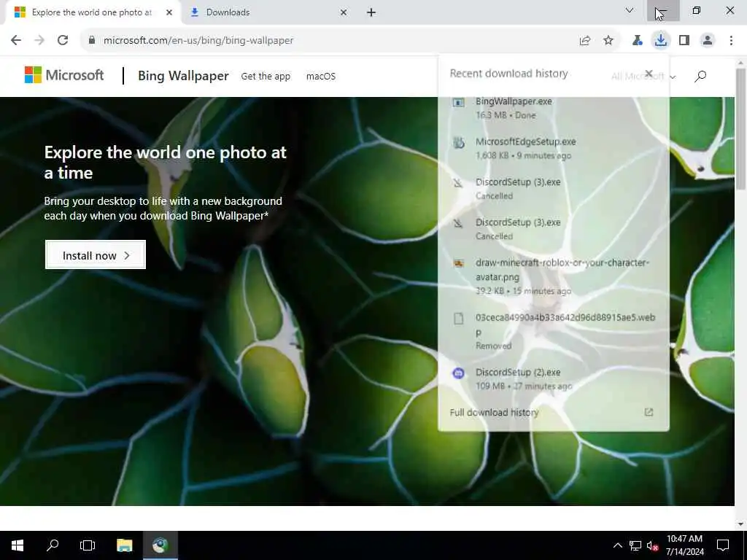Click Full download history link
Screen dimensions: 747x560
click(x=494, y=413)
